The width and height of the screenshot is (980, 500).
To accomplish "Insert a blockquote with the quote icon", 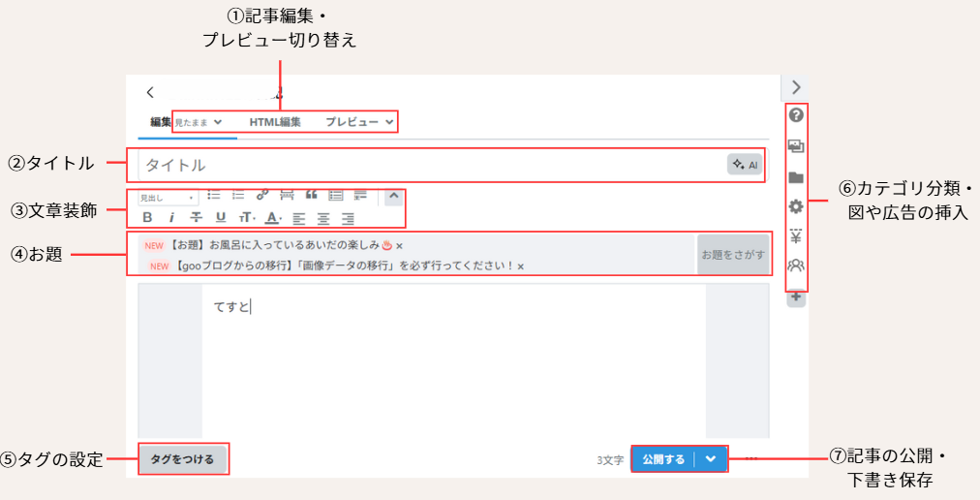I will [312, 196].
